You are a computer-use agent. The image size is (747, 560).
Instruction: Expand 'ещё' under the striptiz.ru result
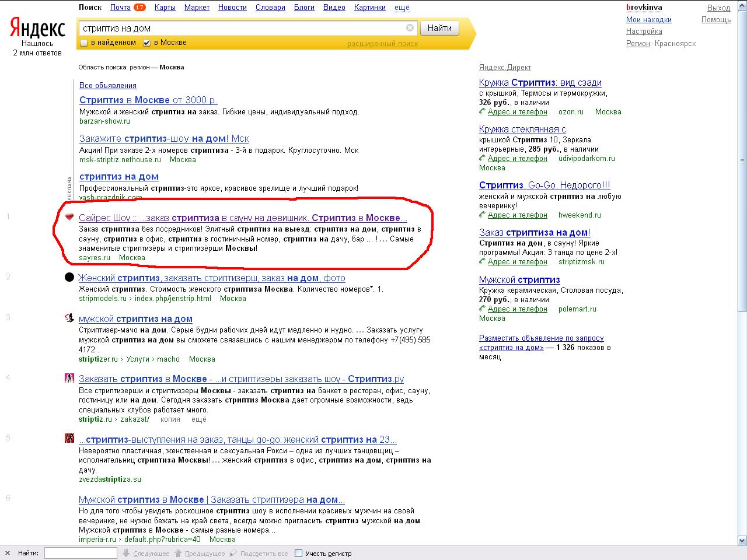click(x=199, y=419)
